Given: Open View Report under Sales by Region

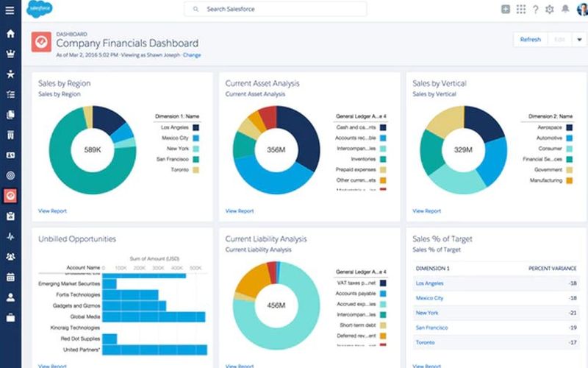Looking at the screenshot, I should (x=52, y=211).
